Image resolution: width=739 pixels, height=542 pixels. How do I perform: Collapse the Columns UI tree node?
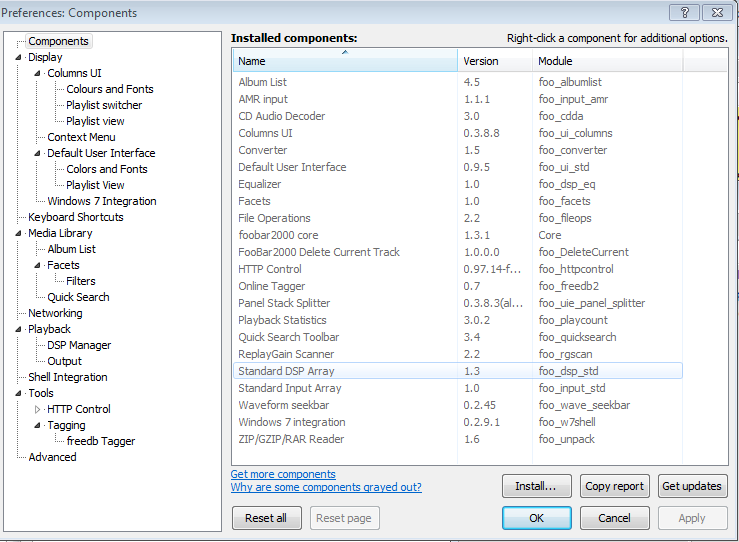click(x=37, y=74)
